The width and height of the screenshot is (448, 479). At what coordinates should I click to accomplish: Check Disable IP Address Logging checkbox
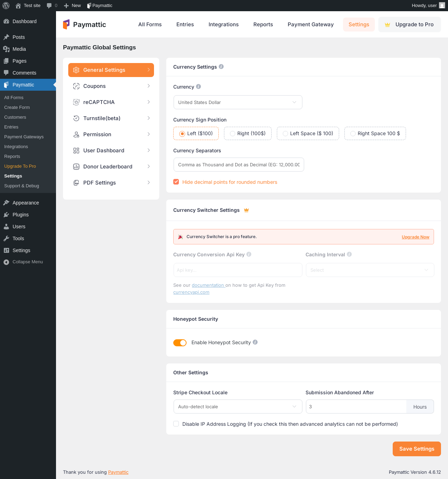point(176,424)
